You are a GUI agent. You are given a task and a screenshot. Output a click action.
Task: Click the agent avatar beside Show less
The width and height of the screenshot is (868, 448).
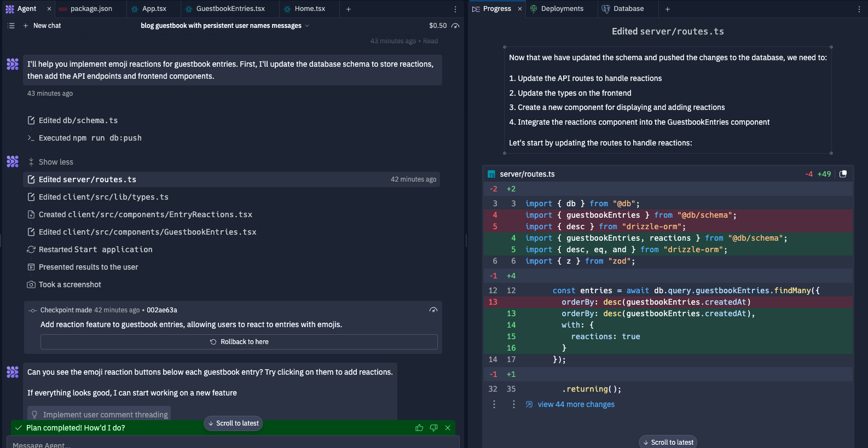pos(13,161)
